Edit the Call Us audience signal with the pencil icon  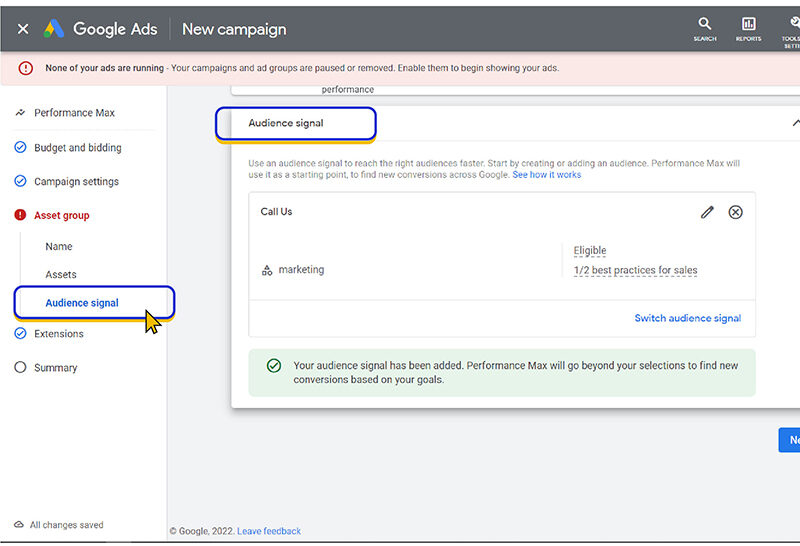707,212
